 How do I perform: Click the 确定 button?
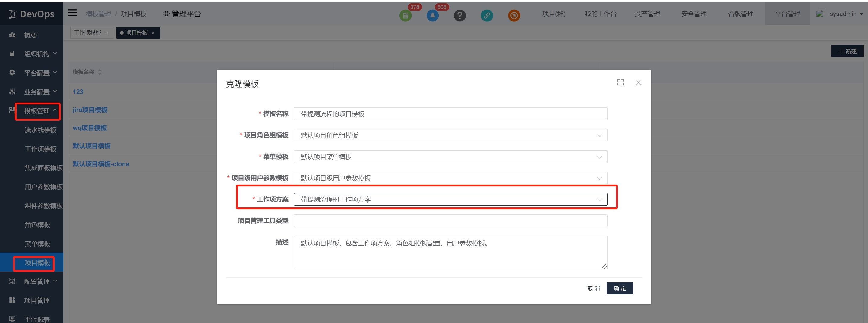click(619, 288)
